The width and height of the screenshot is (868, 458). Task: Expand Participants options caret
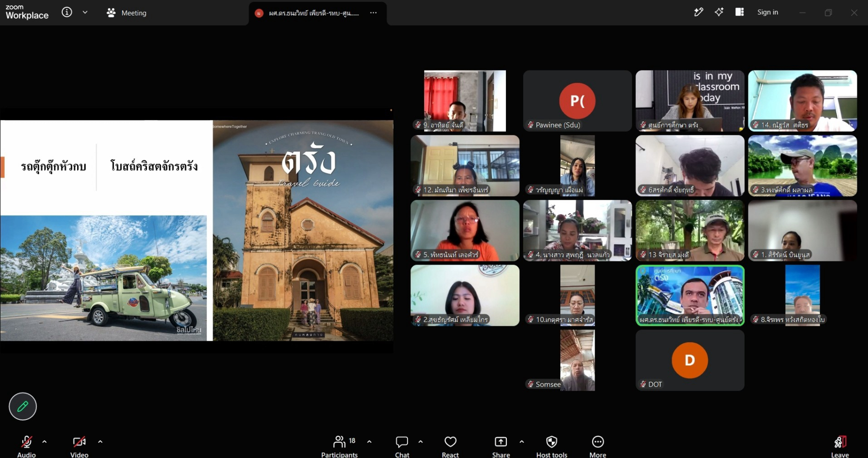[369, 442]
